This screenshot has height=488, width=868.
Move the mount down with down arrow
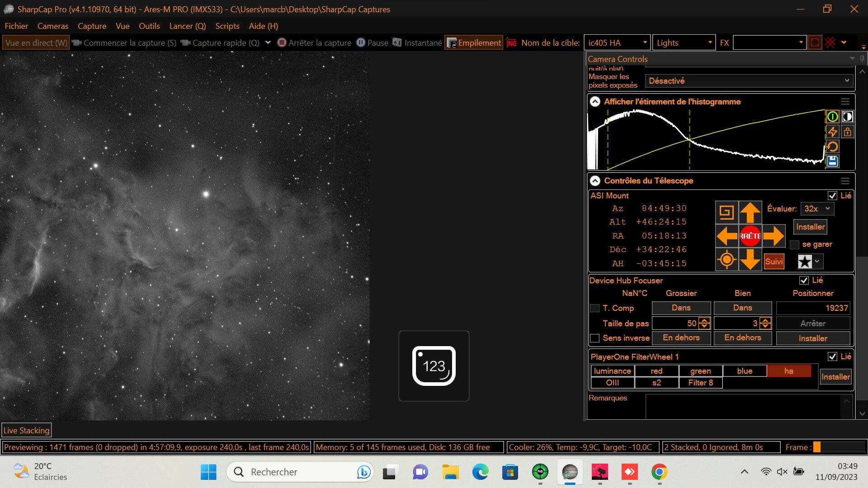pyautogui.click(x=750, y=259)
